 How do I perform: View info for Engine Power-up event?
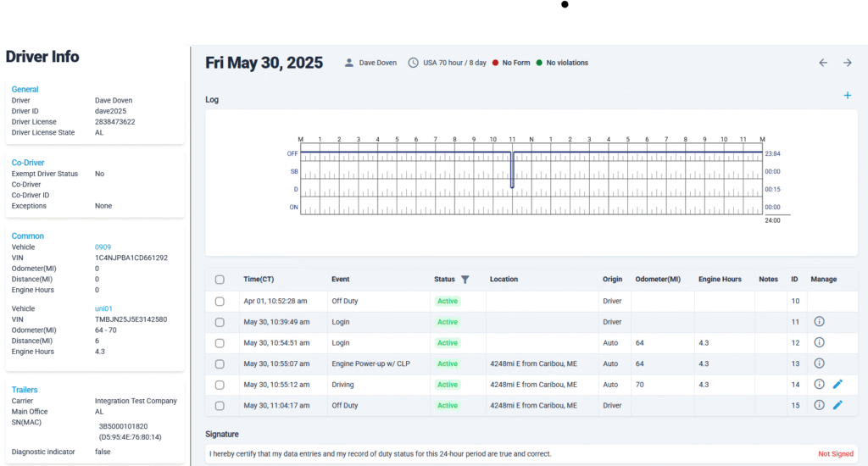[x=819, y=363]
